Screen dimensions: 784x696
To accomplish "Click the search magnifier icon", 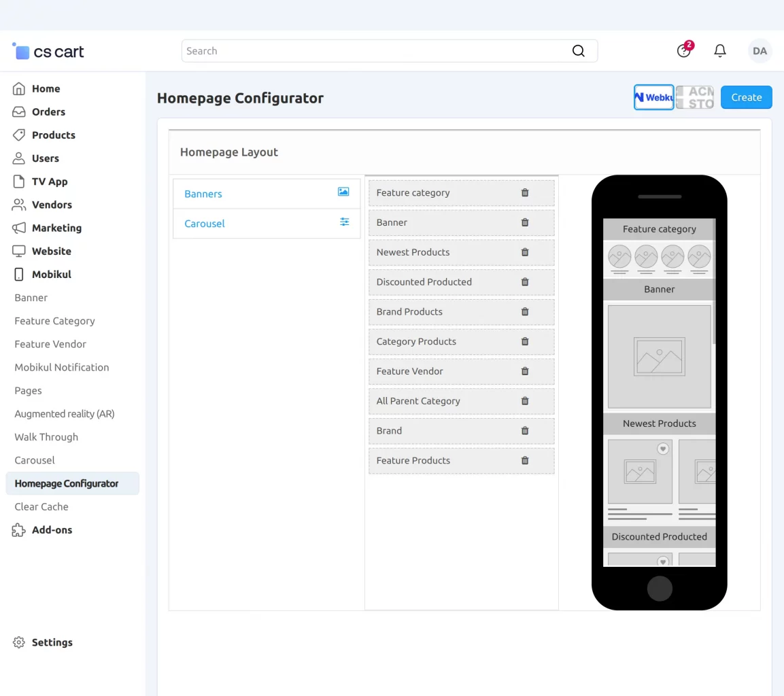I will pos(579,50).
